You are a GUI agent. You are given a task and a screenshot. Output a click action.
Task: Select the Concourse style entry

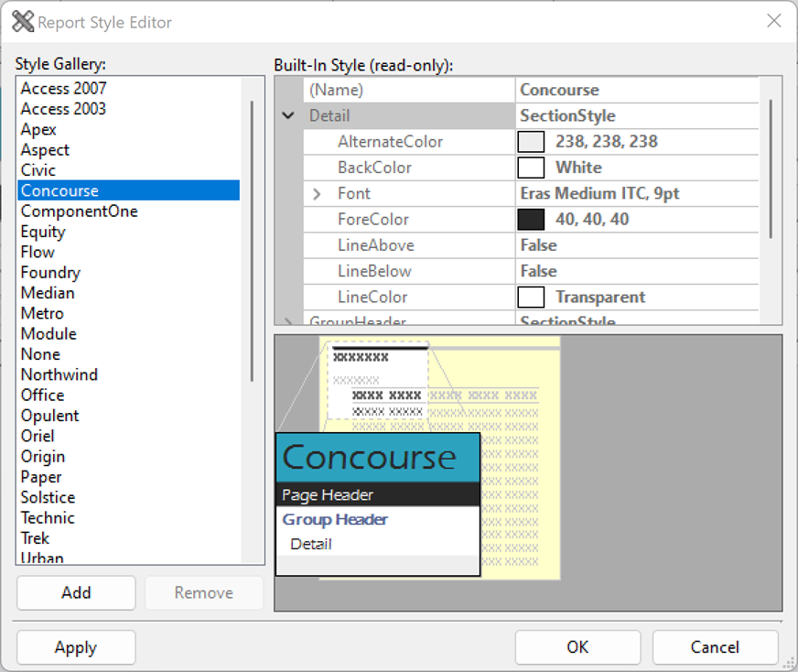pos(129,190)
